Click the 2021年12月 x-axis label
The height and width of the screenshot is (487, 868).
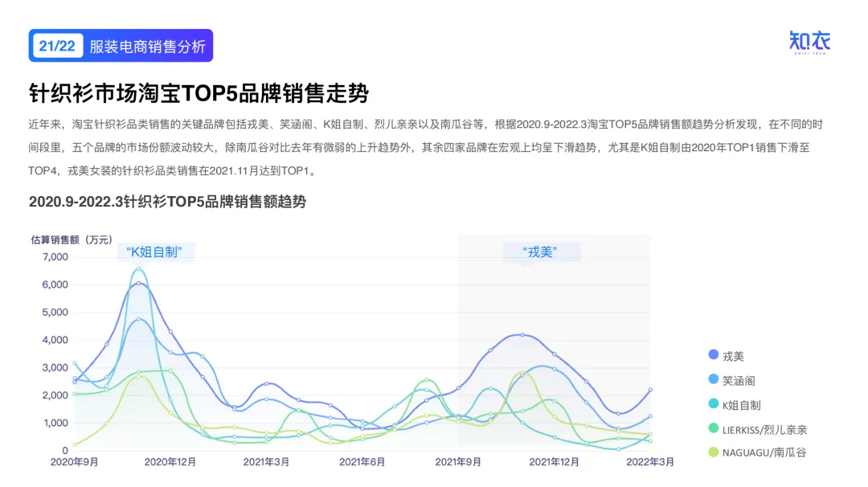point(554,462)
